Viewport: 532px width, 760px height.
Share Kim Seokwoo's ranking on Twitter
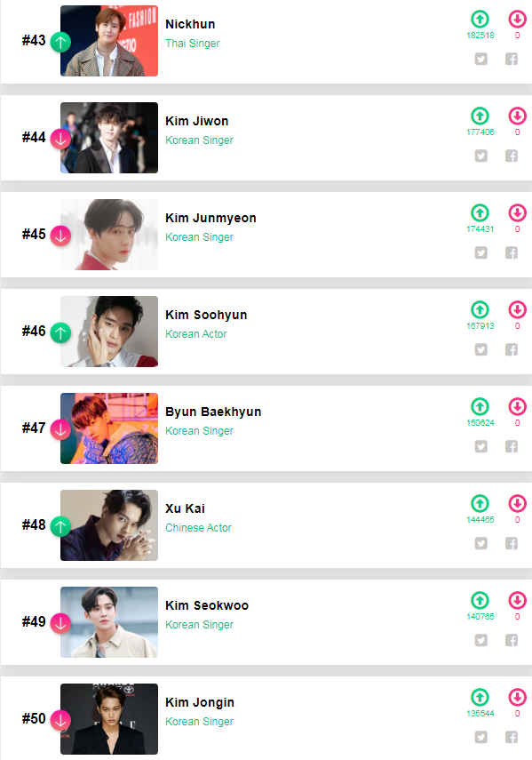(x=480, y=640)
